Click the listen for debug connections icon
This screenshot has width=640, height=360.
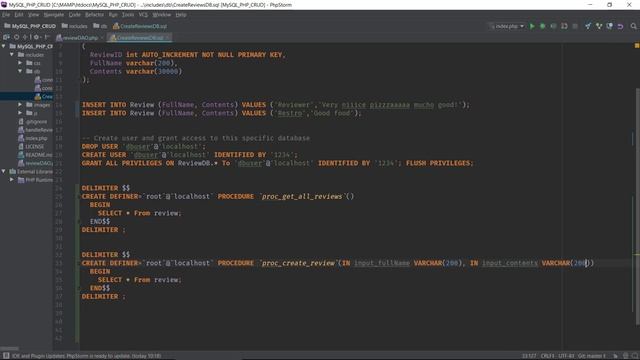point(564,26)
